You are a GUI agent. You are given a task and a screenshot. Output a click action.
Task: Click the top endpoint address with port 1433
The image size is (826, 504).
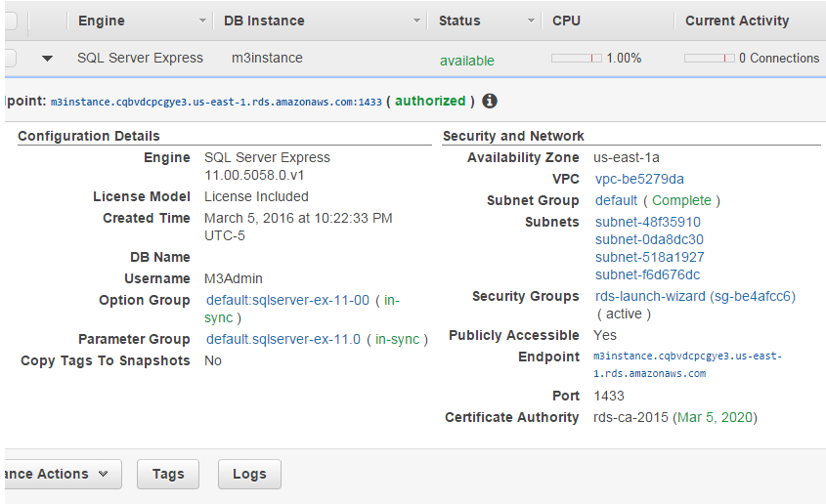216,102
